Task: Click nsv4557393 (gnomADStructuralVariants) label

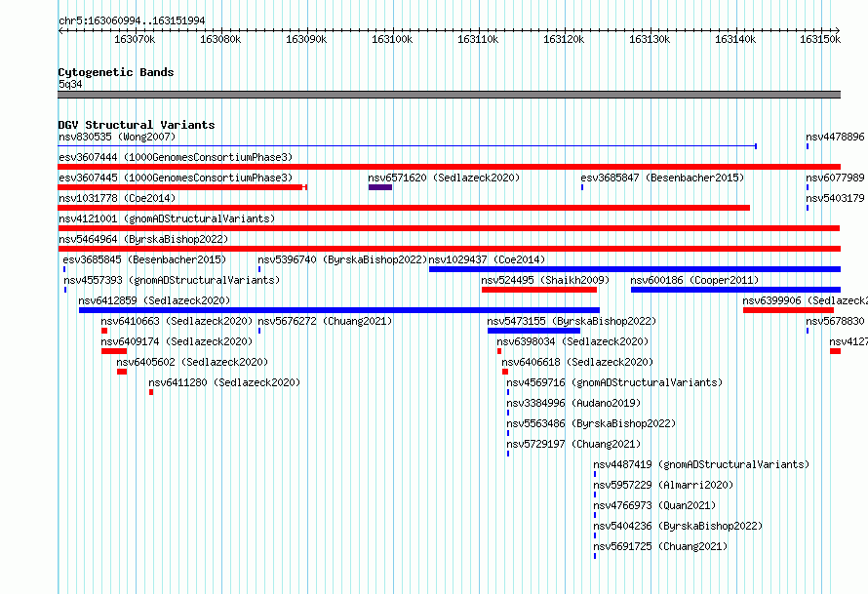Action: tap(173, 280)
